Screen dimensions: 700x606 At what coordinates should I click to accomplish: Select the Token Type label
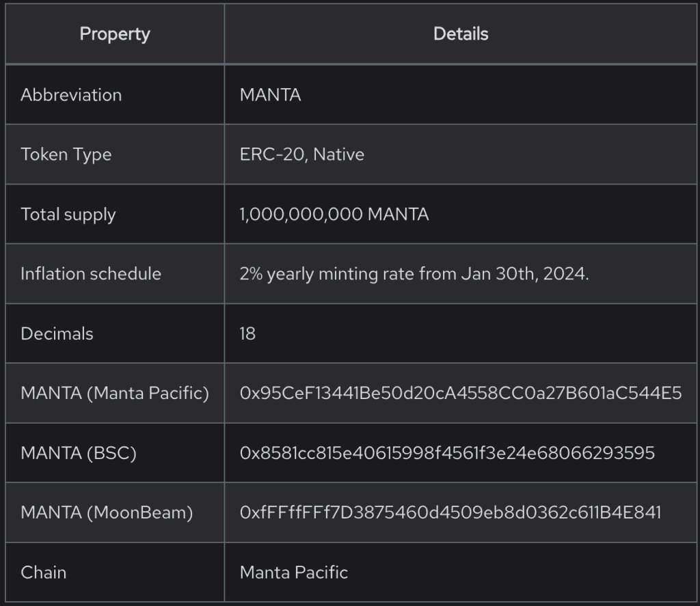66,154
